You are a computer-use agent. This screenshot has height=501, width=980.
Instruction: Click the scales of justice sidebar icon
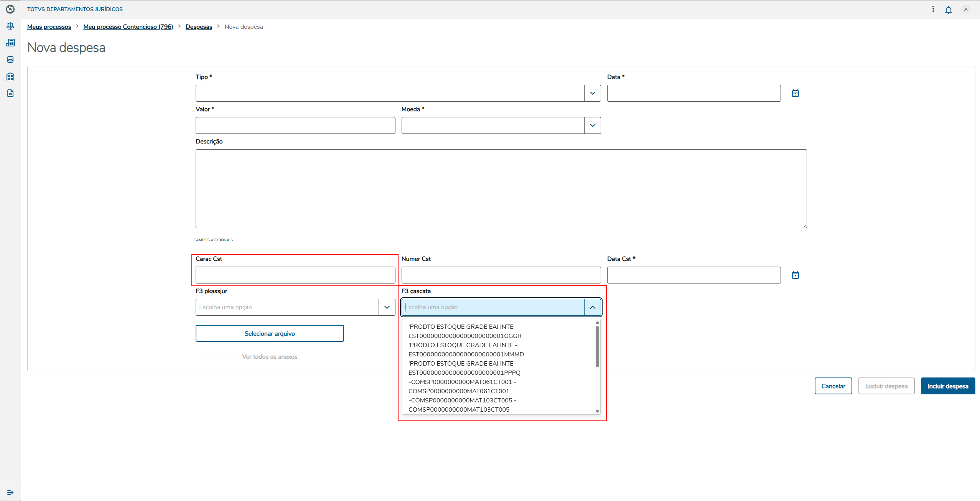[10, 26]
